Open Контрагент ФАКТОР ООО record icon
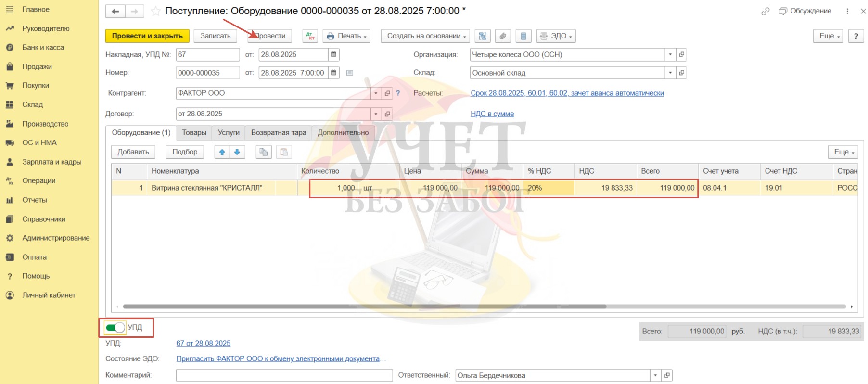868x384 pixels. (387, 93)
